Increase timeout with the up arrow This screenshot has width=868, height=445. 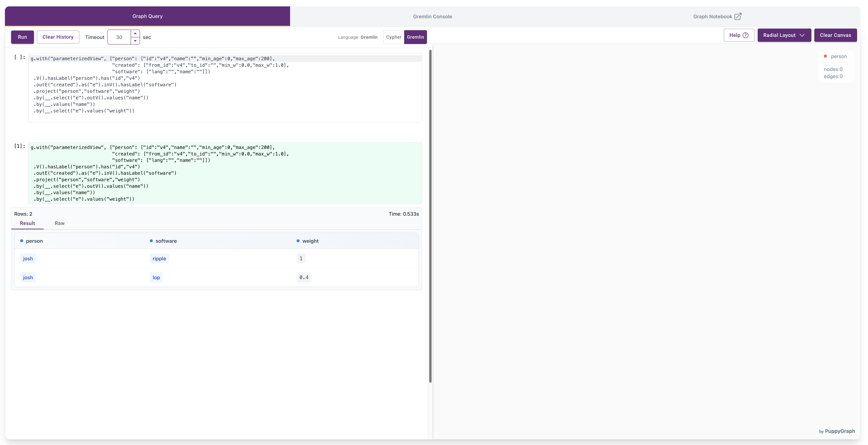coord(135,33)
